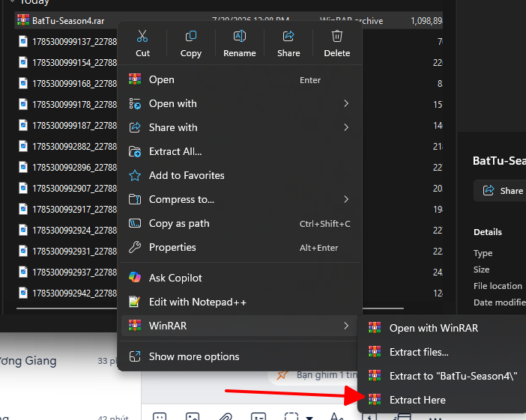Click Share button in details pane

click(x=500, y=190)
